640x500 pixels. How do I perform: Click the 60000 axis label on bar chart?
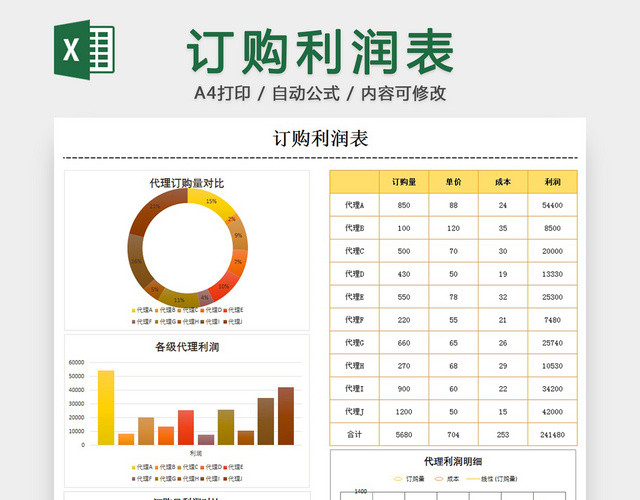point(76,362)
